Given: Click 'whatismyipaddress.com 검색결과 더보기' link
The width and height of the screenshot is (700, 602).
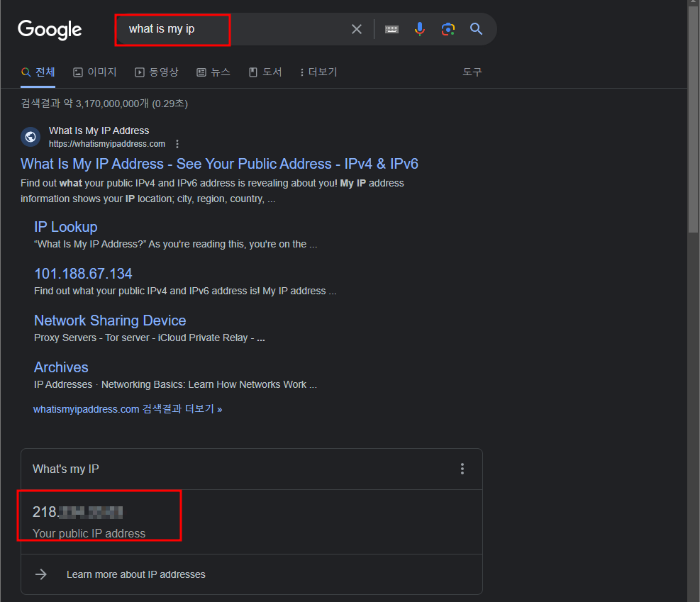Looking at the screenshot, I should point(128,409).
